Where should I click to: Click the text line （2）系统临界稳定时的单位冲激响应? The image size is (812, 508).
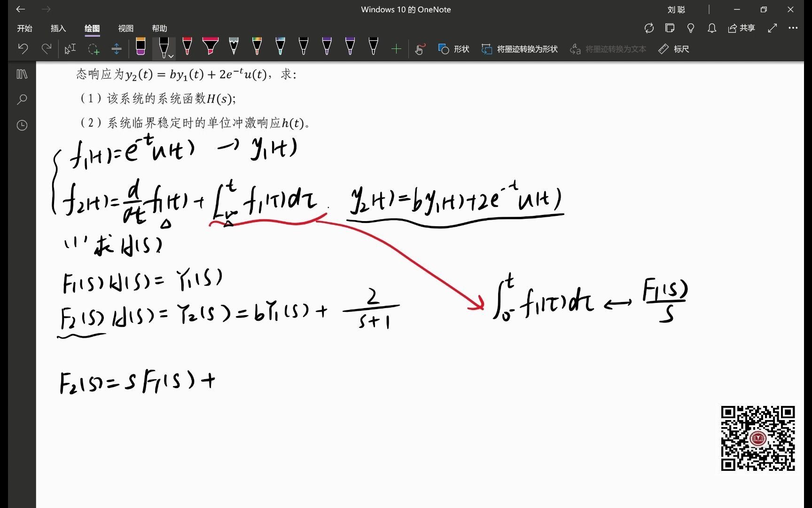coord(195,123)
